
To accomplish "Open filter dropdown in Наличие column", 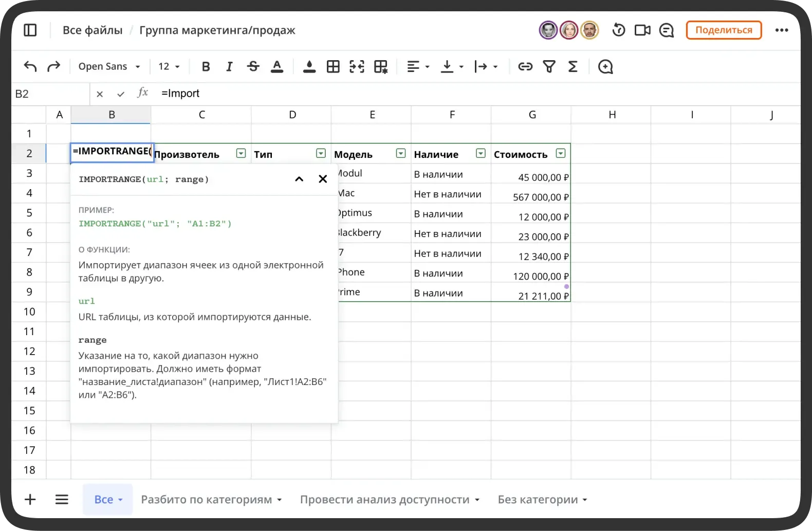I will [481, 153].
